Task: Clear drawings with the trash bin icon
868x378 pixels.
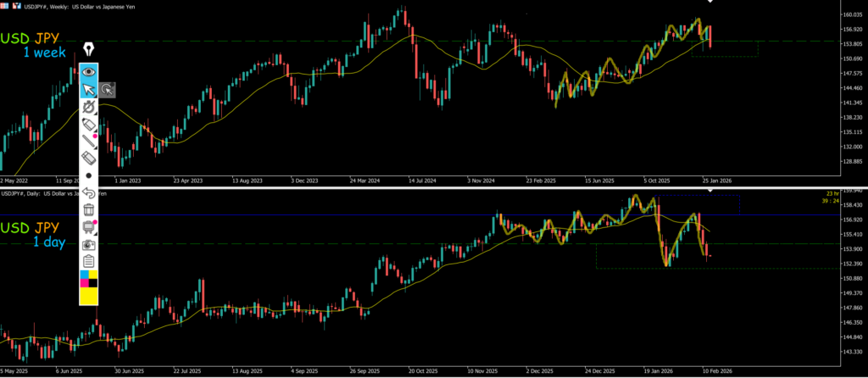Action: click(88, 209)
